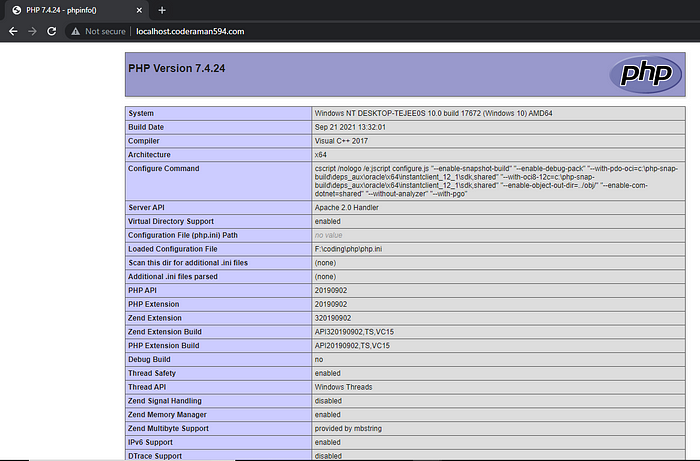Viewport: 700px width, 461px height.
Task: Click API320190902,TS,VC15 value
Action: [354, 332]
